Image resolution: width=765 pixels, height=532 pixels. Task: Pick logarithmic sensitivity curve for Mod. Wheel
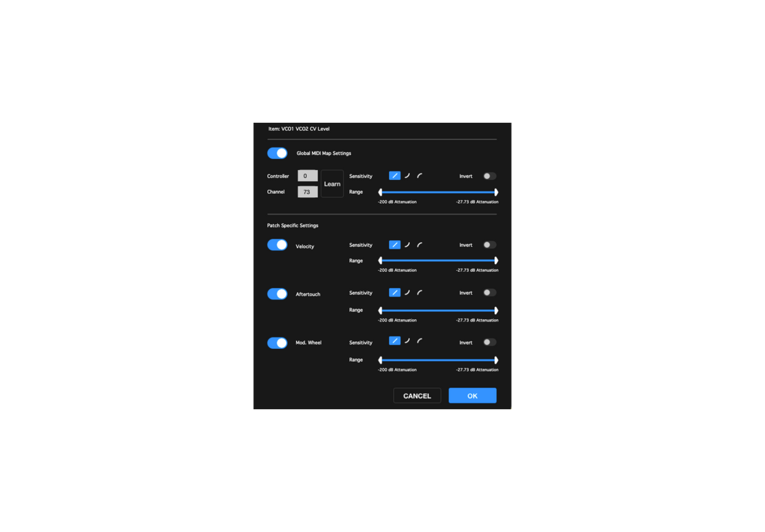click(420, 341)
